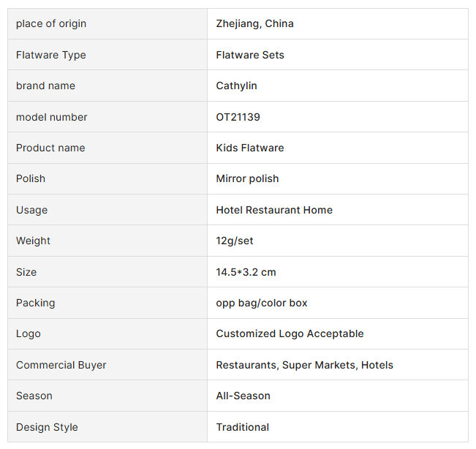Click the 'Product name' label
The width and height of the screenshot is (476, 449).
50,148
